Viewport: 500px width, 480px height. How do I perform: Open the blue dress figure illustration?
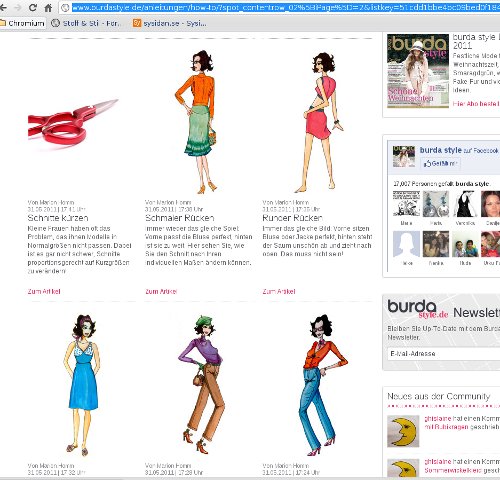[82, 385]
